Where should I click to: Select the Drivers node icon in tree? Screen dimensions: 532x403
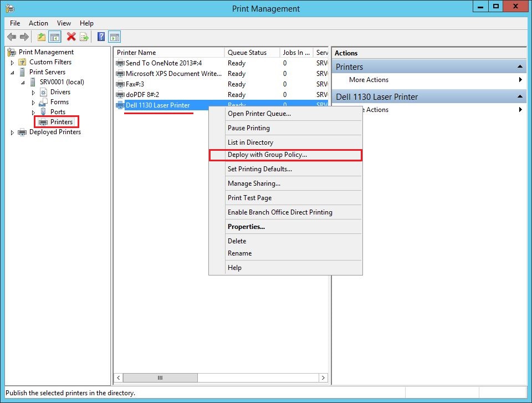(x=44, y=92)
